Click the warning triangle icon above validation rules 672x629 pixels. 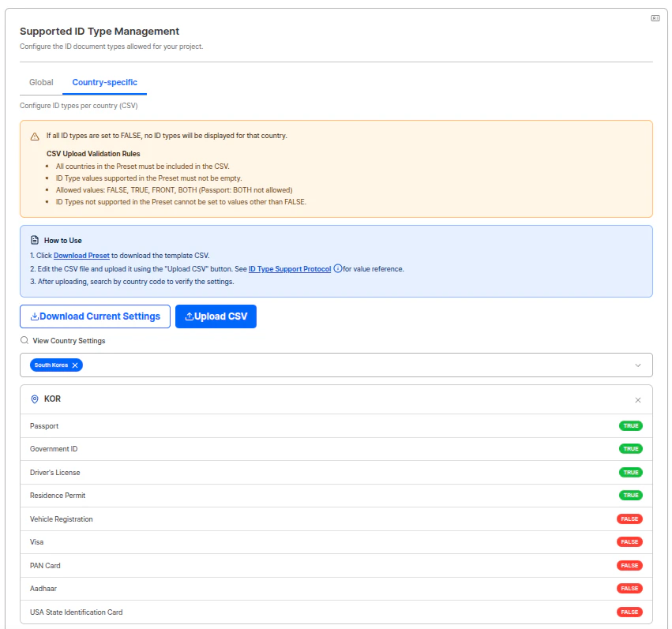[33, 135]
